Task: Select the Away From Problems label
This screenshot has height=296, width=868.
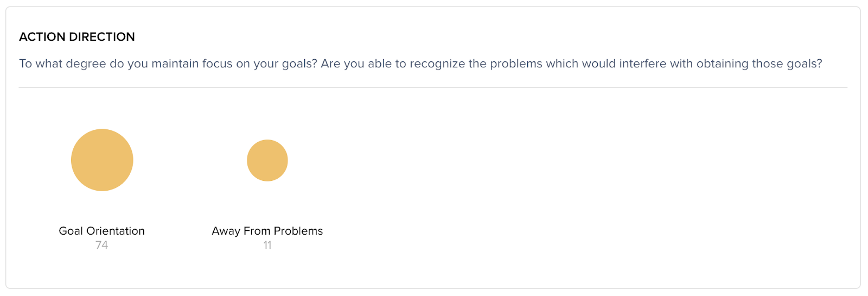Action: coord(267,231)
